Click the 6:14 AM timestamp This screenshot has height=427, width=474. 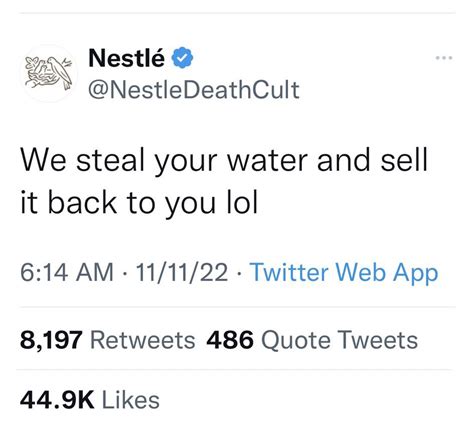(67, 272)
